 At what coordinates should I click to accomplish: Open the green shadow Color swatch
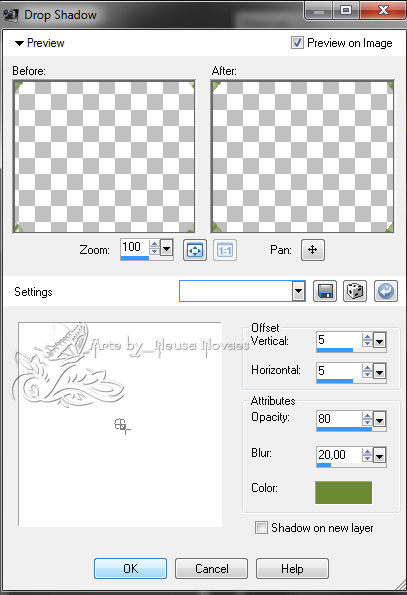point(343,493)
